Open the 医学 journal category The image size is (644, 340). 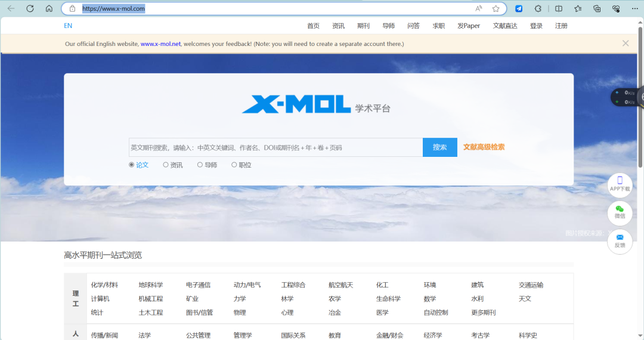[382, 313]
